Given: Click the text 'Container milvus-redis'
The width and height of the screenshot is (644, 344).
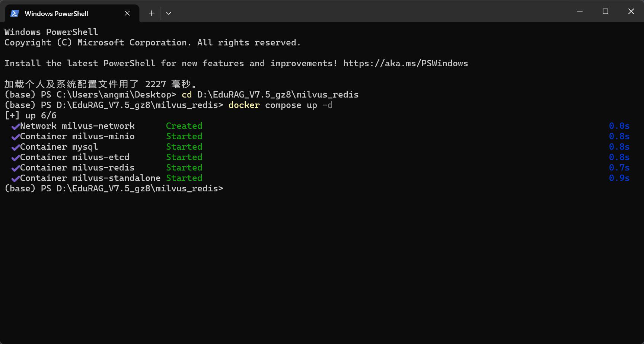Looking at the screenshot, I should point(77,168).
